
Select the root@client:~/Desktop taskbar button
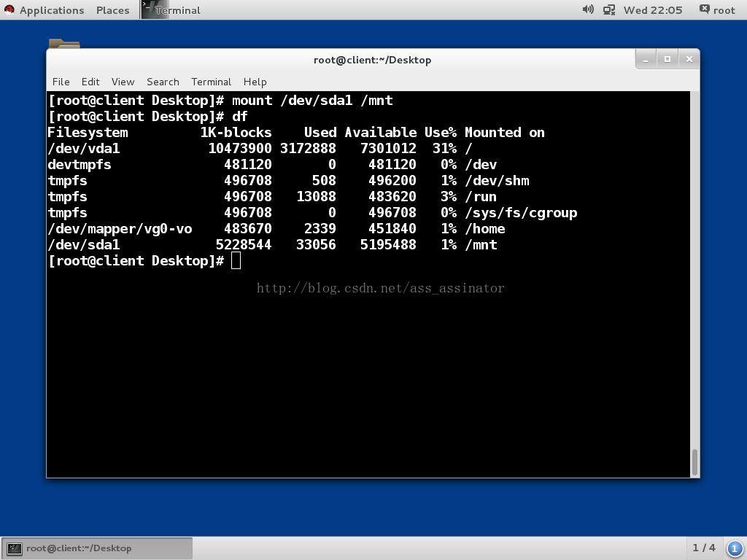[97, 548]
